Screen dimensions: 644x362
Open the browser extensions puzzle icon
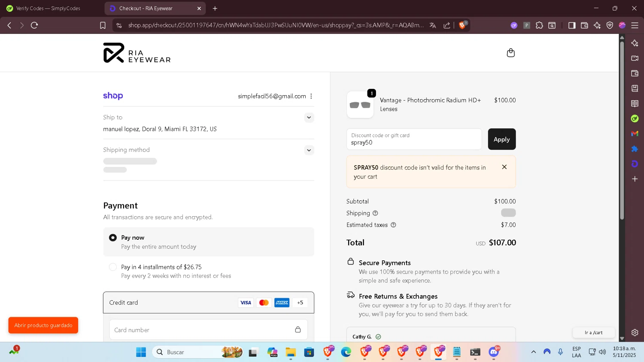tap(539, 25)
